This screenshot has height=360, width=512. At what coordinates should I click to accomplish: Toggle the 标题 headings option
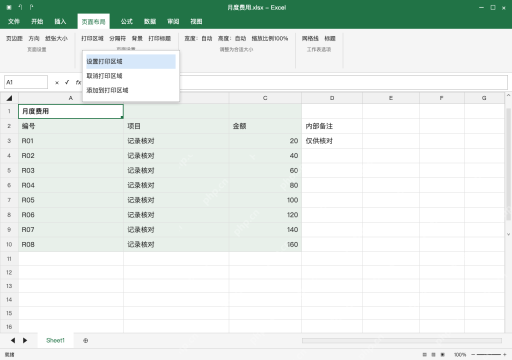coord(330,39)
